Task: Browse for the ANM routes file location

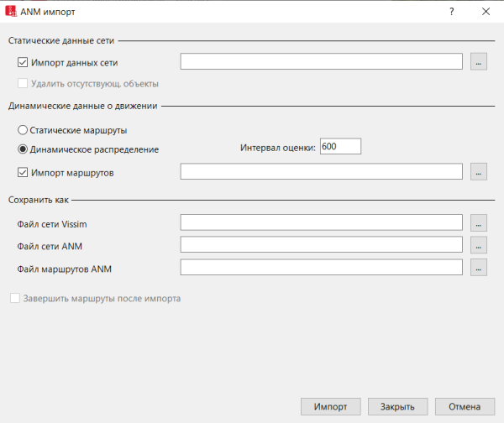Action: 478,268
